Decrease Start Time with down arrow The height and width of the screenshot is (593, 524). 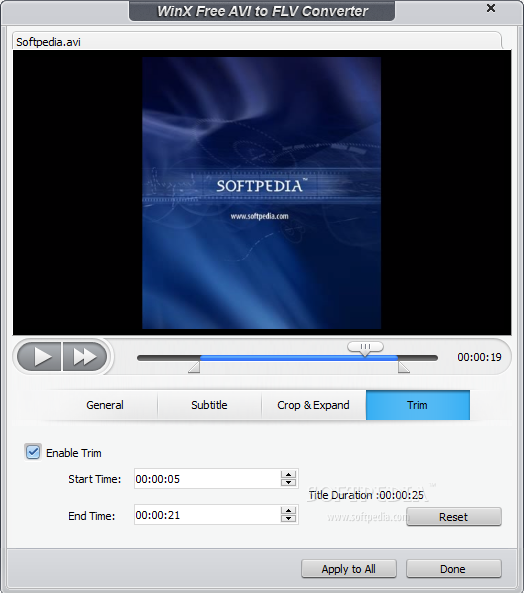click(x=288, y=483)
